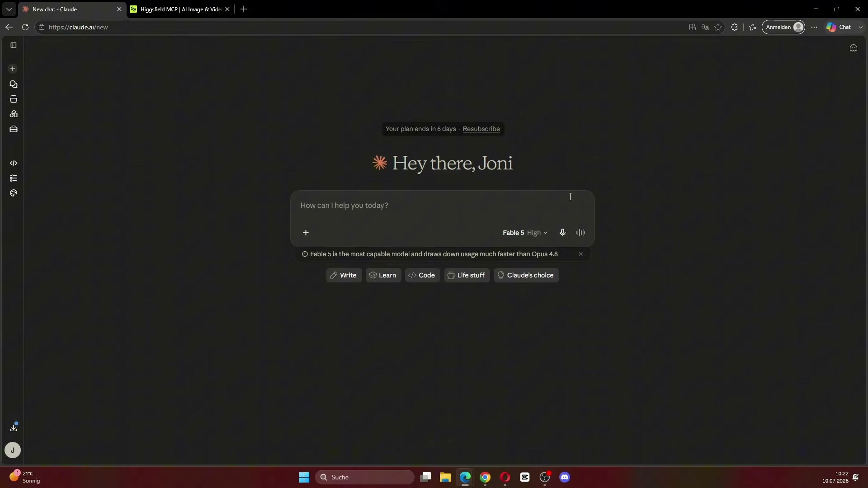Image resolution: width=868 pixels, height=488 pixels.
Task: Choose the Write suggestion chip
Action: pyautogui.click(x=344, y=275)
